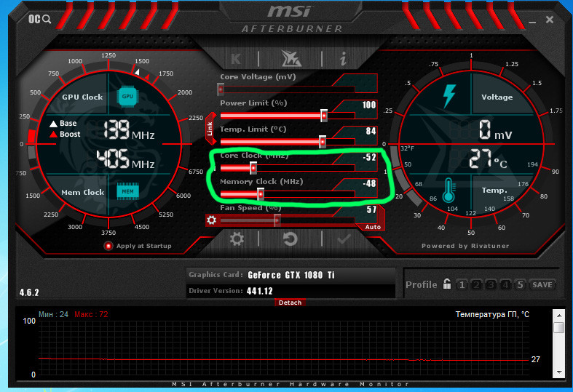Select profile slot 2
Image resolution: width=573 pixels, height=392 pixels.
pos(476,284)
